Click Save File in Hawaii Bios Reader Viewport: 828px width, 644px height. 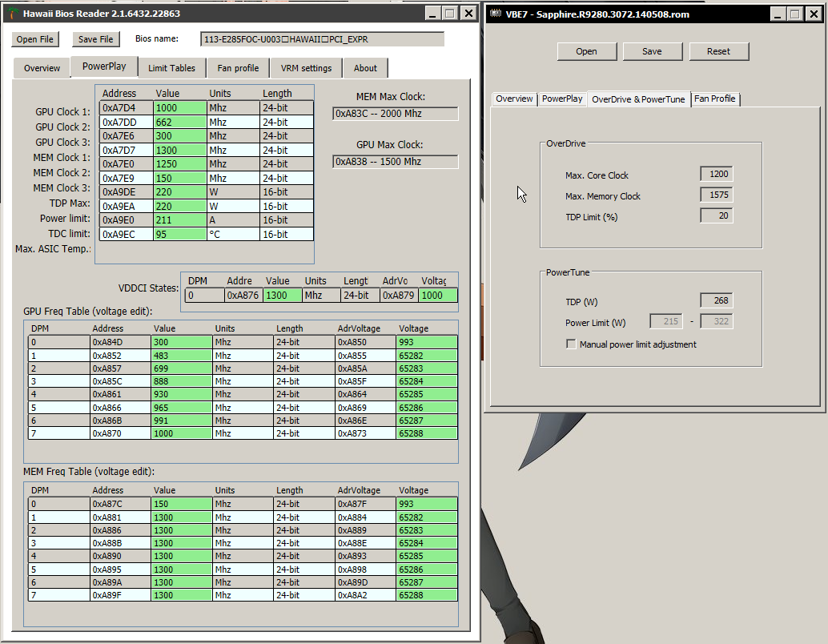pyautogui.click(x=96, y=39)
